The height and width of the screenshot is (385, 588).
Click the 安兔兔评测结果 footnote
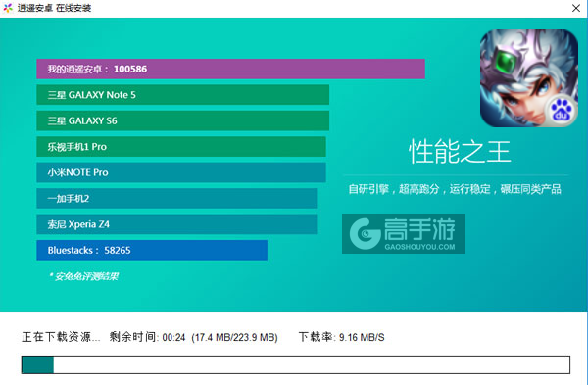click(x=83, y=276)
